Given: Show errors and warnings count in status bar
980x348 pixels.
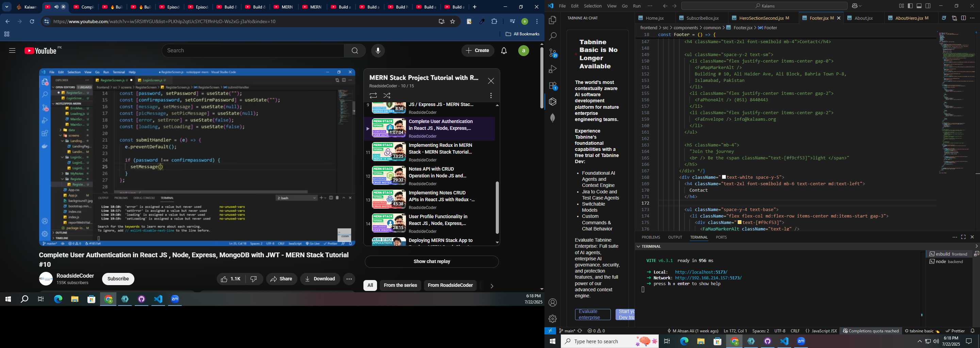Looking at the screenshot, I should (596, 331).
